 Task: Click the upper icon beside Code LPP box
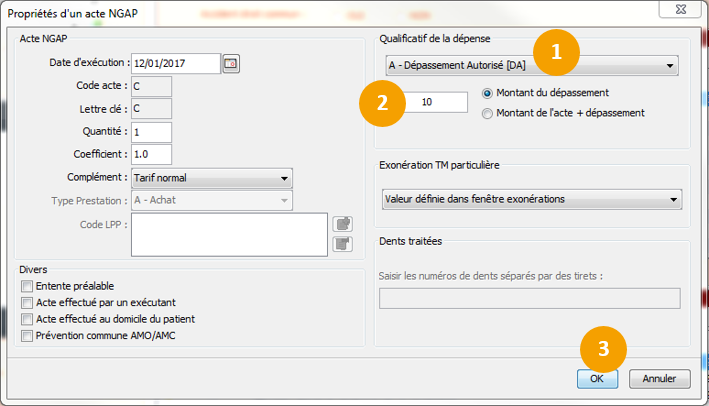(342, 223)
